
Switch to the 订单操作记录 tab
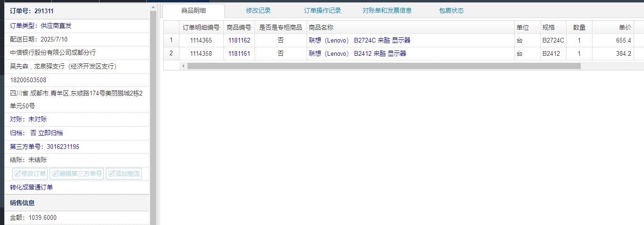point(322,10)
